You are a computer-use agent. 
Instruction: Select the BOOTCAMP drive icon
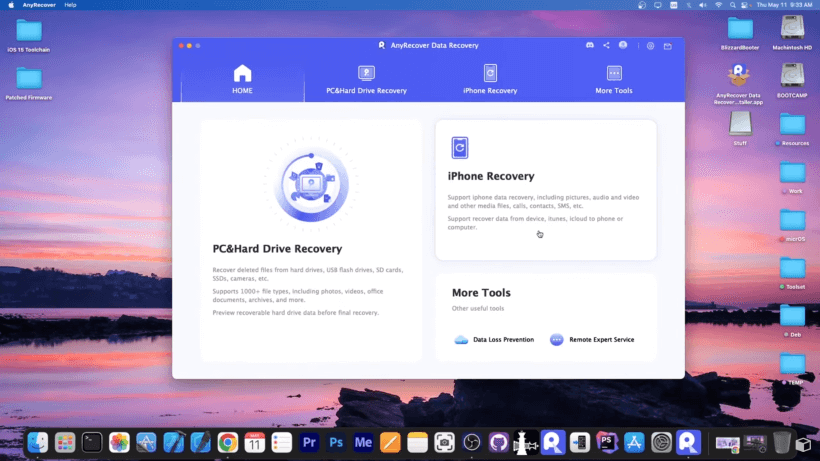[792, 80]
